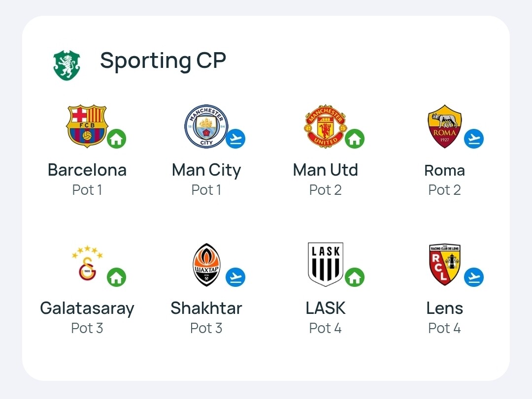Click the Galatasaray crest logo
The width and height of the screenshot is (532, 399).
pyautogui.click(x=87, y=263)
